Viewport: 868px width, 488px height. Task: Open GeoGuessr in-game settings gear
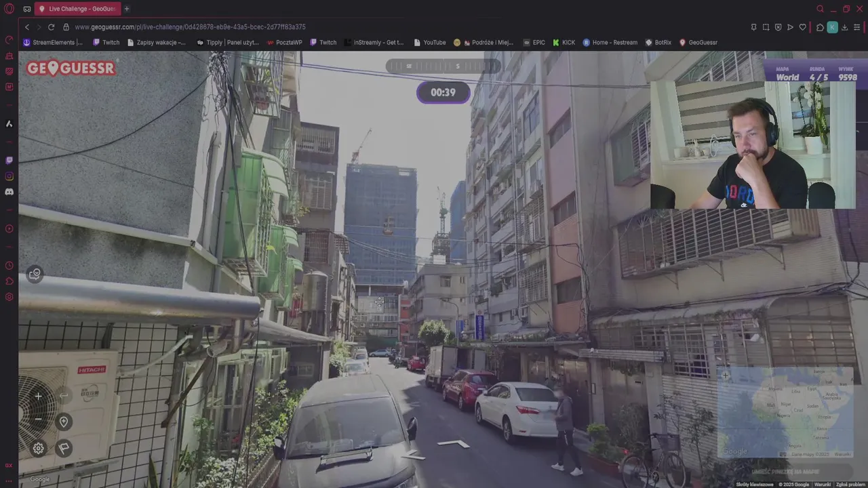click(38, 448)
